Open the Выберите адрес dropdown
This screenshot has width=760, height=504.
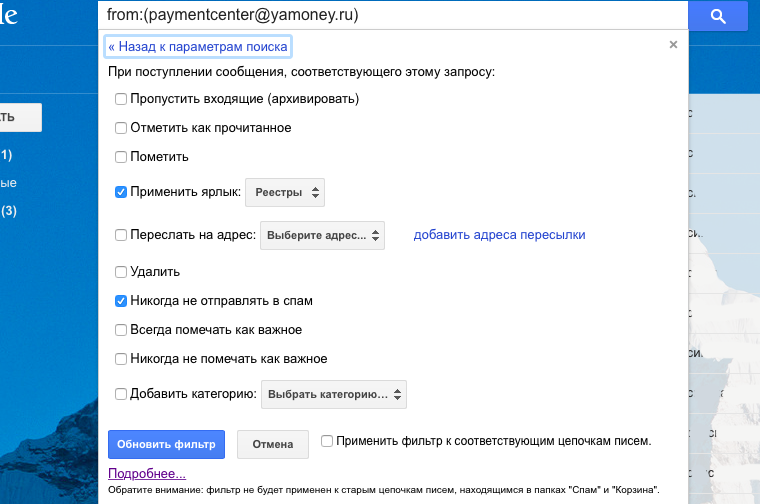tap(322, 236)
